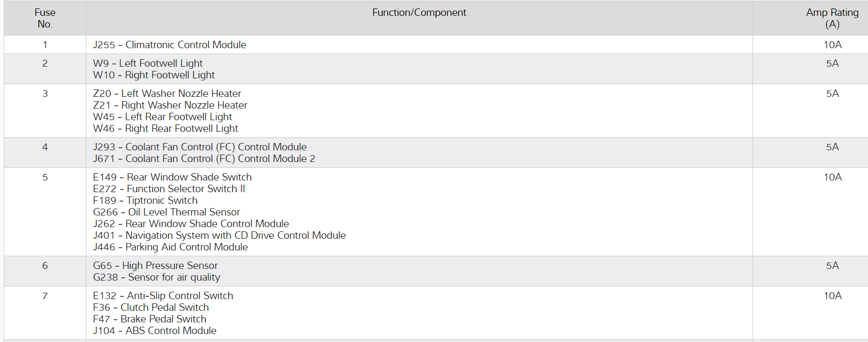
Task: Click the "Fuse No." column header
Action: coord(45,18)
